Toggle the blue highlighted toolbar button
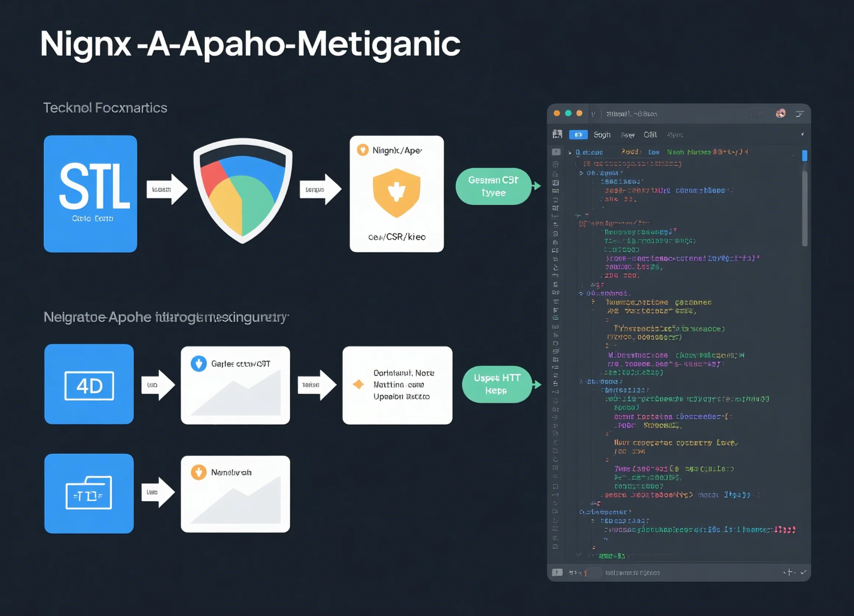Viewport: 854px width, 616px height. click(578, 134)
